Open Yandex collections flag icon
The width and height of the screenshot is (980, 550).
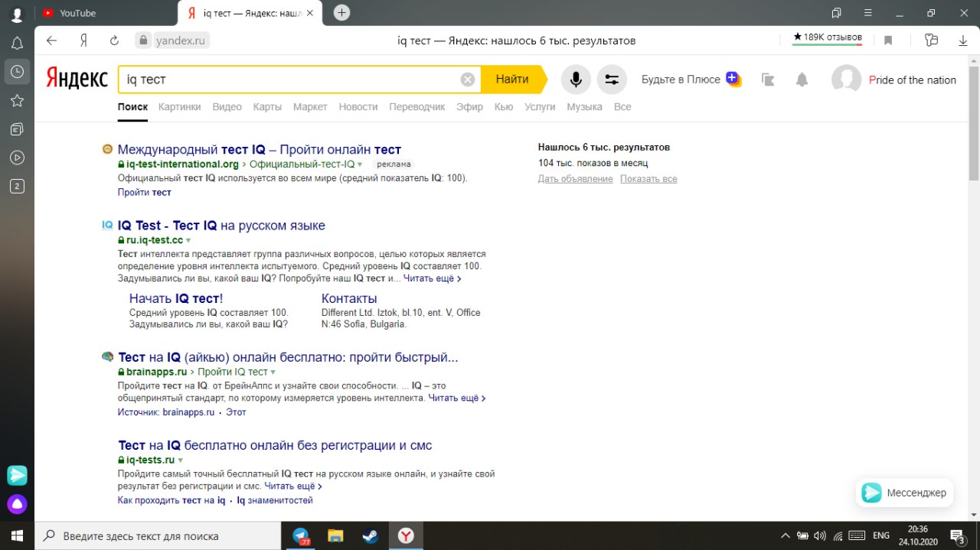pos(768,79)
